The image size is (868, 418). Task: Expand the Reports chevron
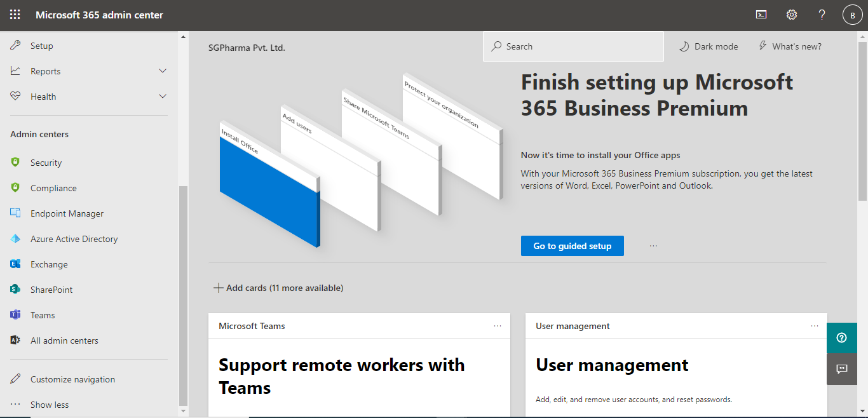click(x=163, y=71)
